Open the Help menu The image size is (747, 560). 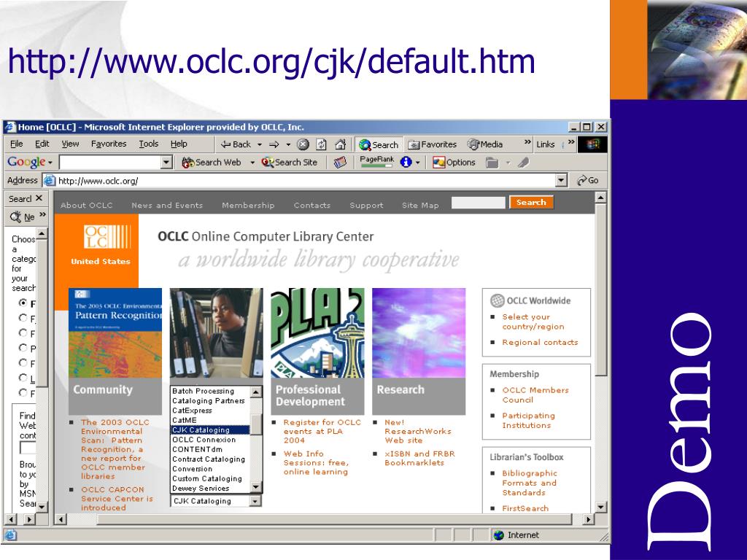click(x=179, y=144)
